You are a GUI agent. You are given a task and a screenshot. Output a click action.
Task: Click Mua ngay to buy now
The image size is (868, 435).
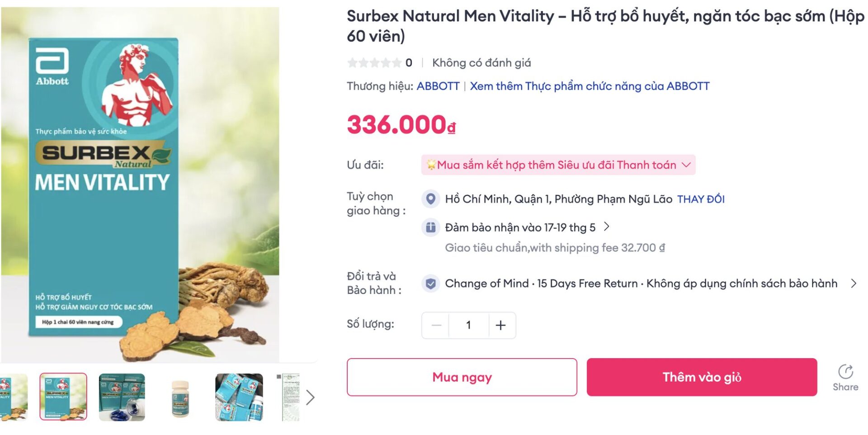(462, 377)
